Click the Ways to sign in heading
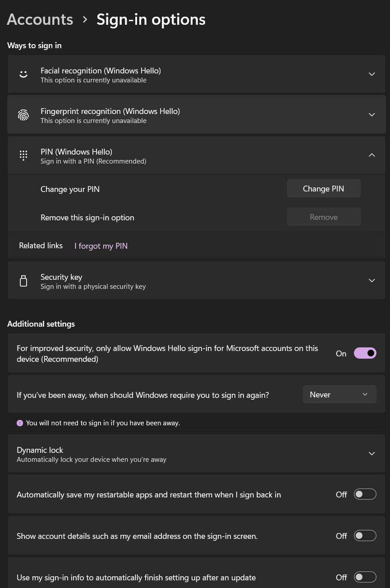The image size is (390, 588). (x=34, y=45)
